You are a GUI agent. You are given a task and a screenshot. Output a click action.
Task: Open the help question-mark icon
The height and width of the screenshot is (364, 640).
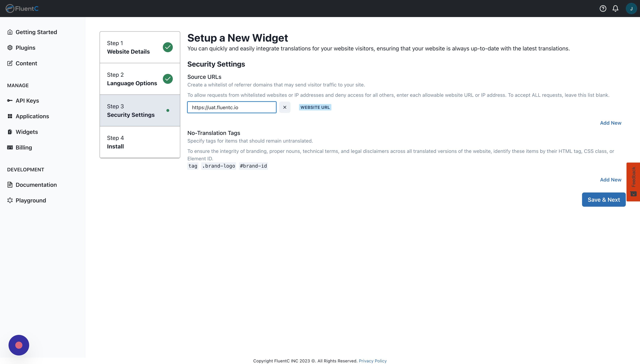click(x=603, y=9)
